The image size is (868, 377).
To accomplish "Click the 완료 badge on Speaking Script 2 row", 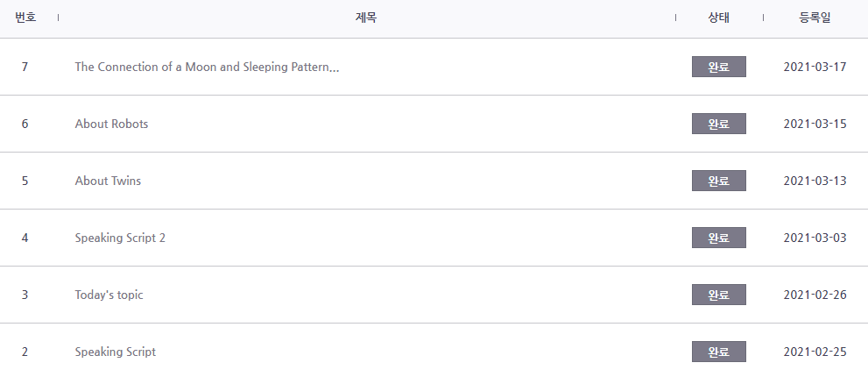I will (x=718, y=238).
